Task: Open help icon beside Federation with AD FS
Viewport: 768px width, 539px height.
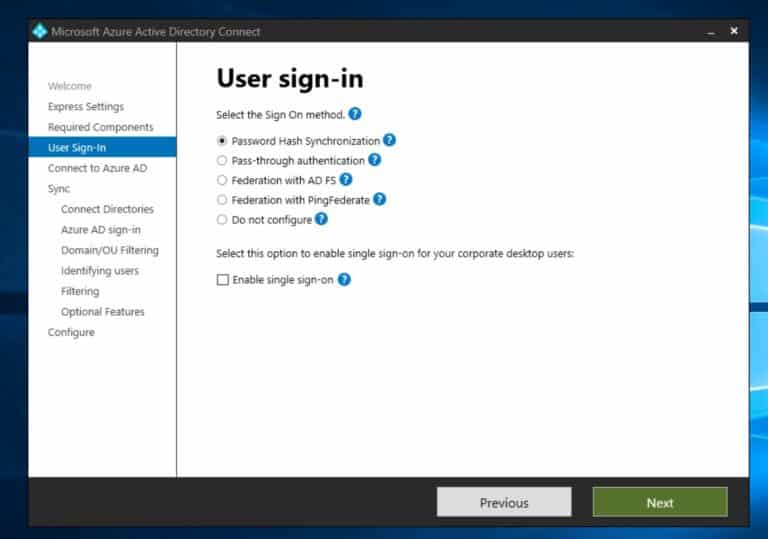Action: pyautogui.click(x=346, y=179)
